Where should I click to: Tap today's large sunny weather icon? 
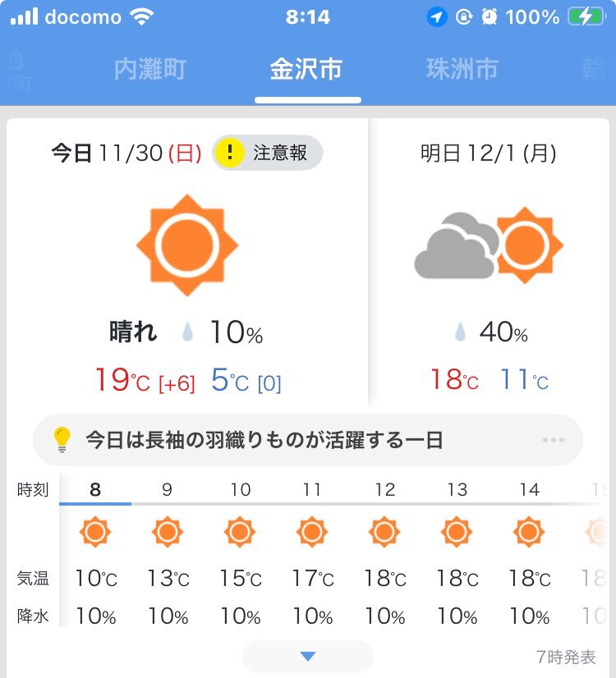point(186,245)
